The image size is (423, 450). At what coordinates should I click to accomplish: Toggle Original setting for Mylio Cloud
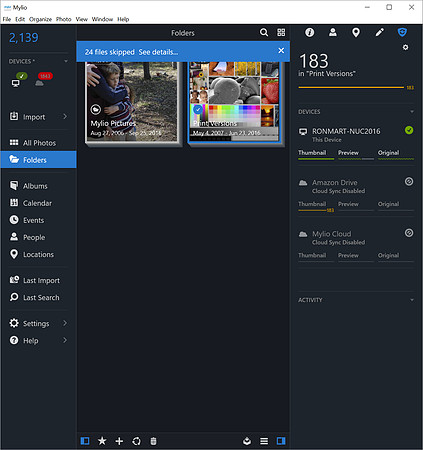click(396, 257)
